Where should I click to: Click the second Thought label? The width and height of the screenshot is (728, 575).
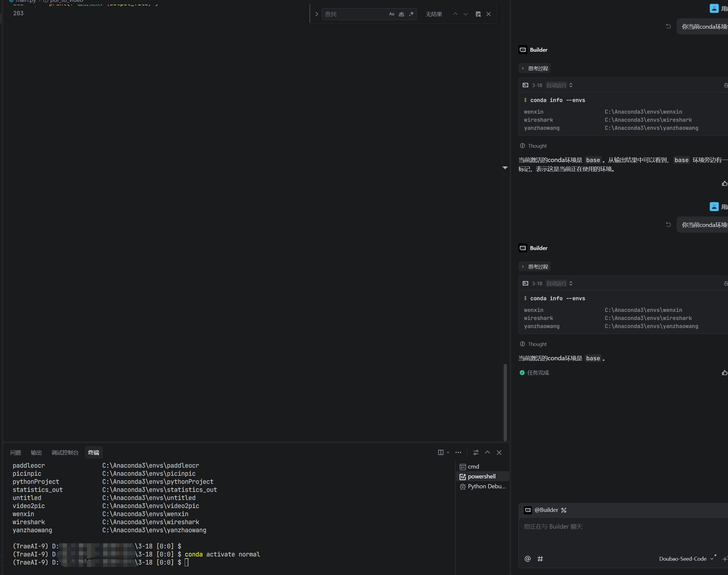point(537,344)
